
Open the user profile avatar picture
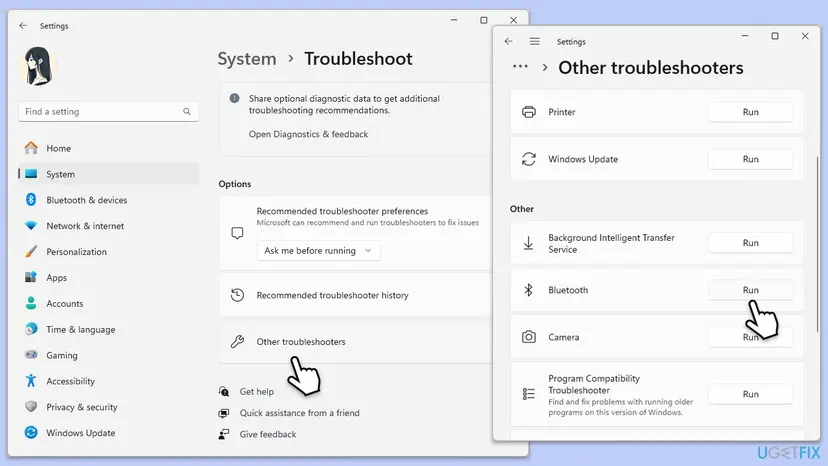[x=38, y=66]
